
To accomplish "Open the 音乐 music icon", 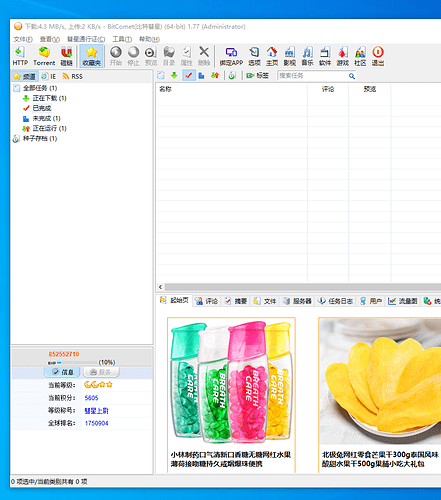I will (x=307, y=56).
